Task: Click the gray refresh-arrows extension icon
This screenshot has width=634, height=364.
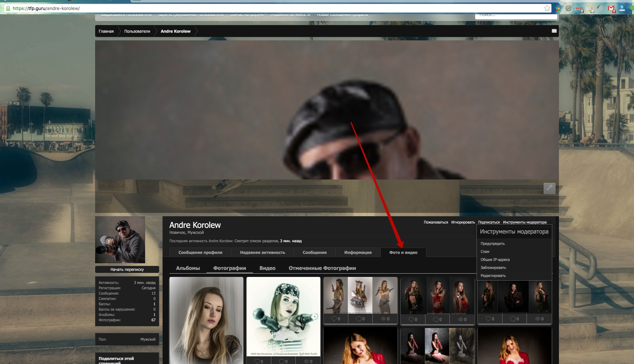Action: 568,9
